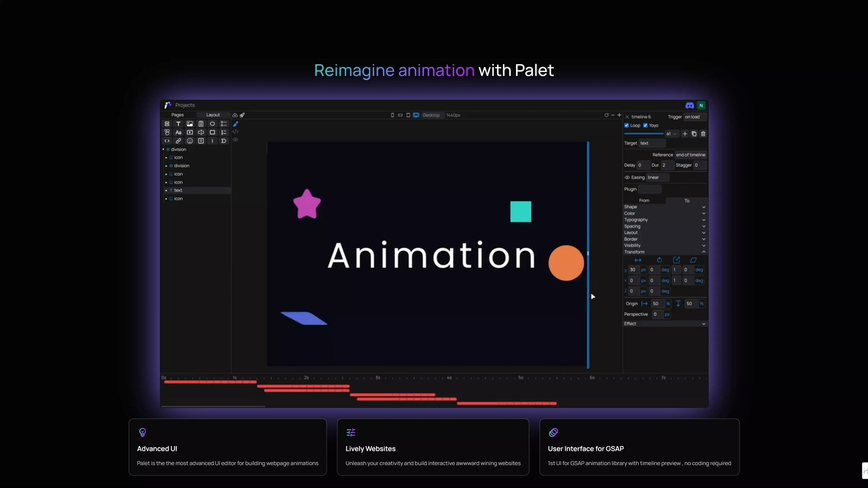
Task: Zoom in the canvas with plus
Action: [619, 115]
